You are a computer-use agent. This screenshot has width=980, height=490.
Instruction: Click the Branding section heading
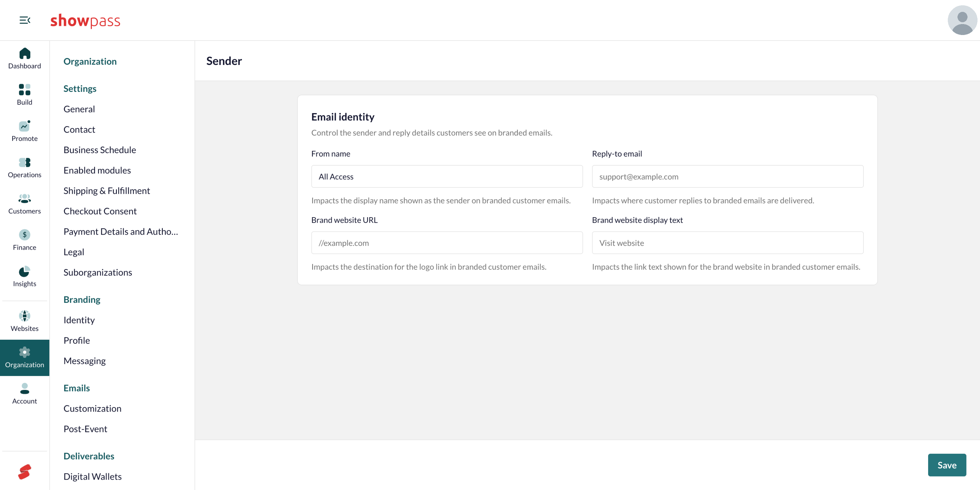click(x=82, y=300)
